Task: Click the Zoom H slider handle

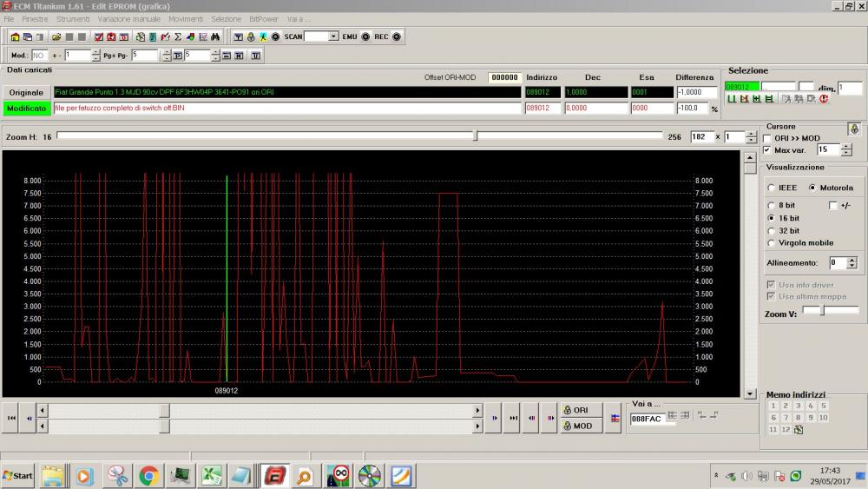Action: [476, 135]
